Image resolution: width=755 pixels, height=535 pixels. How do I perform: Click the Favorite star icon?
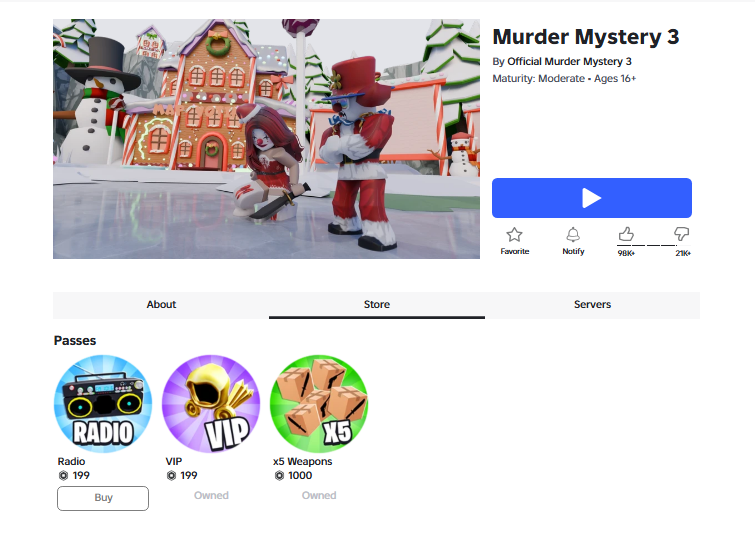coord(514,235)
